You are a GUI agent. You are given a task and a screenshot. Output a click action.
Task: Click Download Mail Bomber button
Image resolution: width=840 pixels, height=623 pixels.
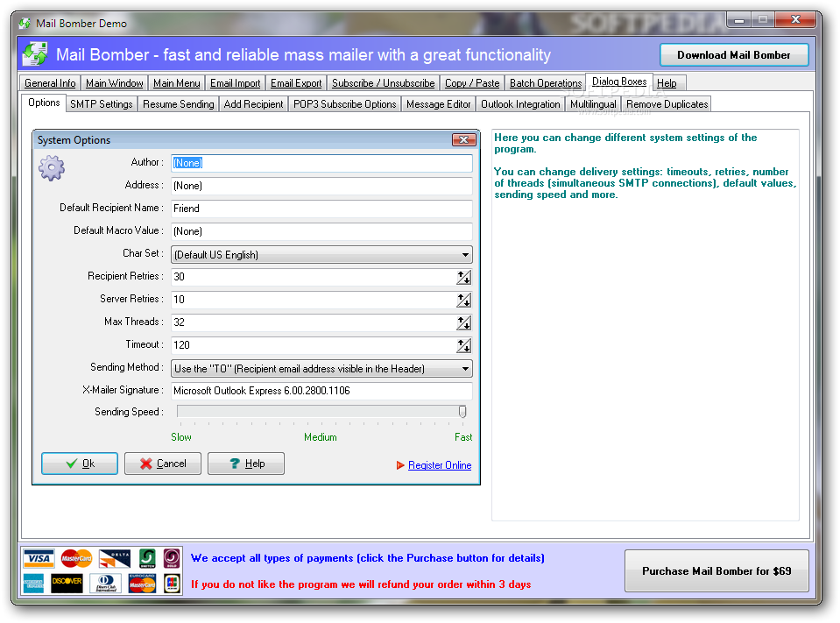tap(734, 54)
